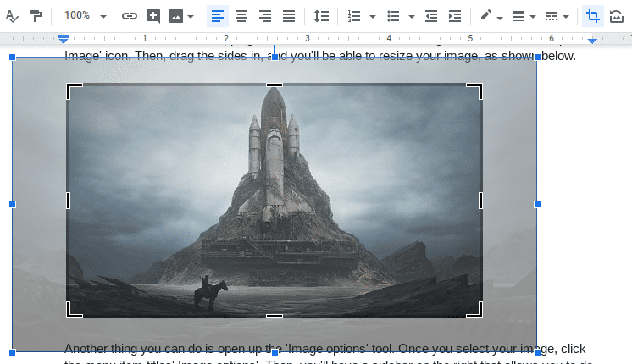Click the top-center crop edge handle
The image size is (632, 364).
pyautogui.click(x=274, y=85)
